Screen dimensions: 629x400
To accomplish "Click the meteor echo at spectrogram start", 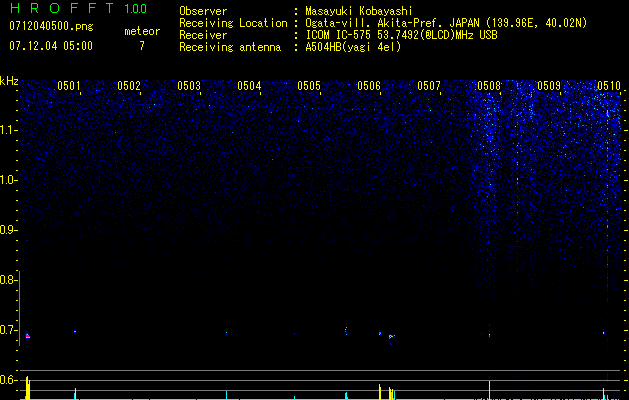I will click(x=27, y=336).
